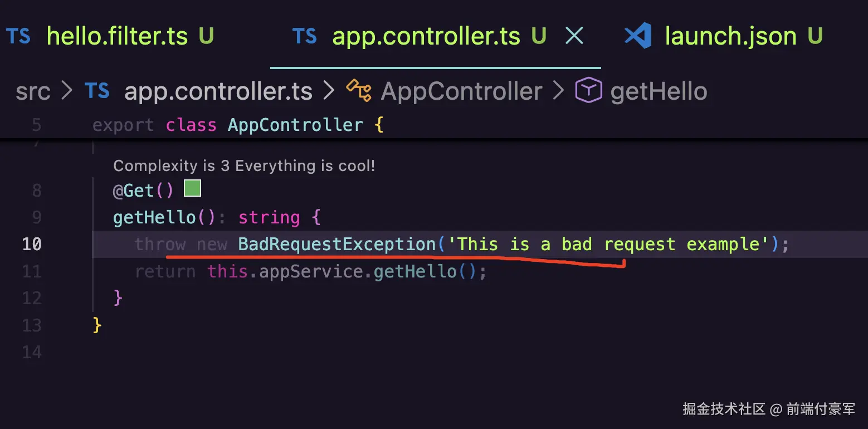Viewport: 868px width, 429px height.
Task: Switch to the hello.filter.ts tab
Action: (x=110, y=37)
